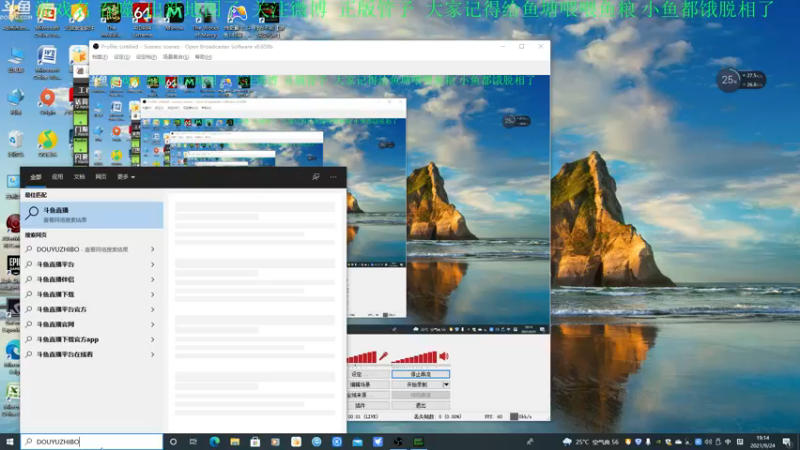Image resolution: width=800 pixels, height=450 pixels.
Task: Open the Mail app icon on taskbar
Action: [x=357, y=442]
